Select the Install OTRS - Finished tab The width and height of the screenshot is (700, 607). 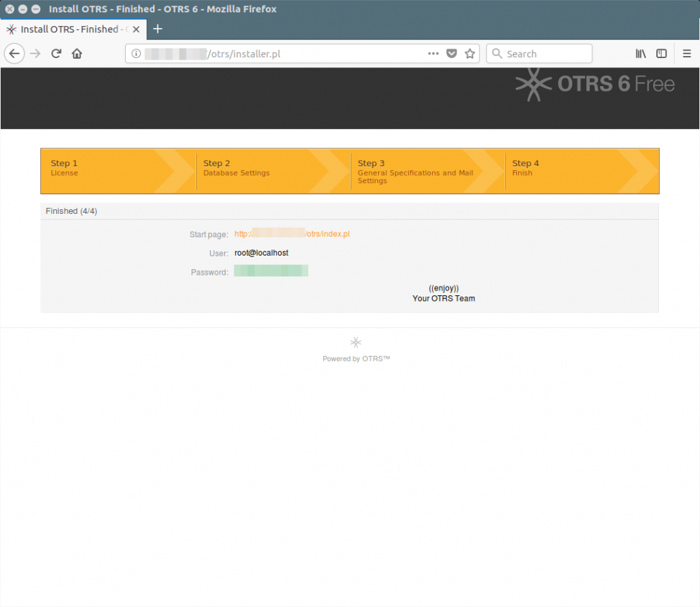click(72, 29)
